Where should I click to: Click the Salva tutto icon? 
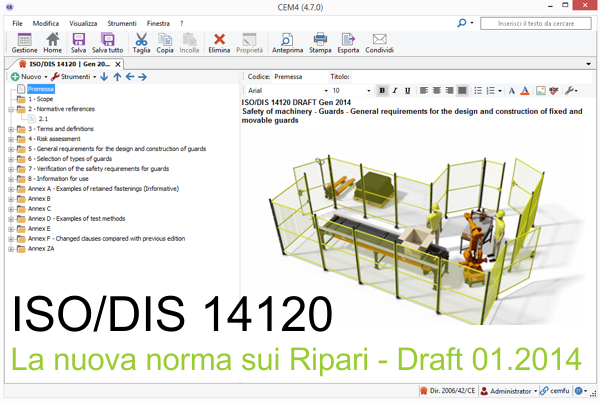107,42
